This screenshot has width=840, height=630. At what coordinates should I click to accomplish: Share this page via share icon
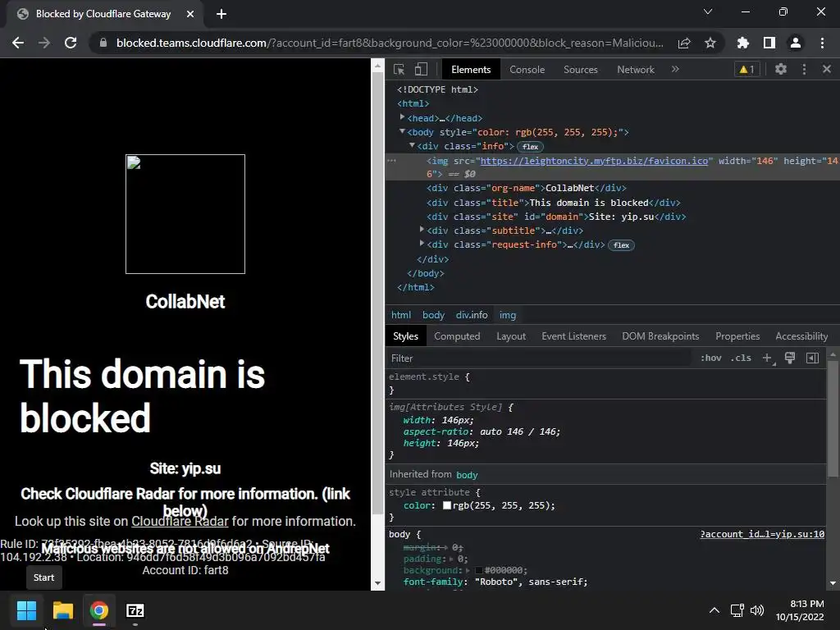[684, 43]
